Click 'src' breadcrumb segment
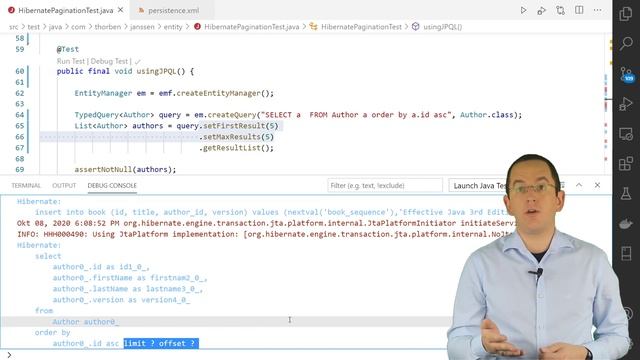This screenshot has height=360, width=640. point(13,27)
